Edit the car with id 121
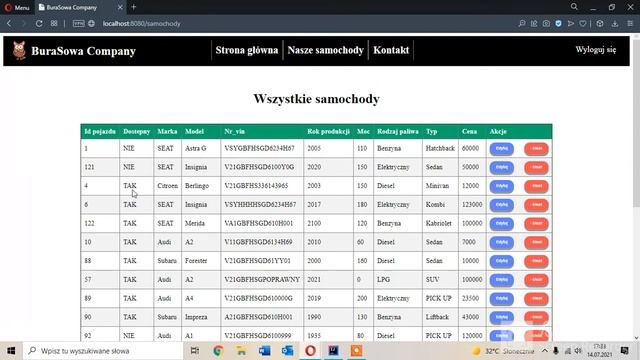Image resolution: width=640 pixels, height=360 pixels. pyautogui.click(x=502, y=167)
